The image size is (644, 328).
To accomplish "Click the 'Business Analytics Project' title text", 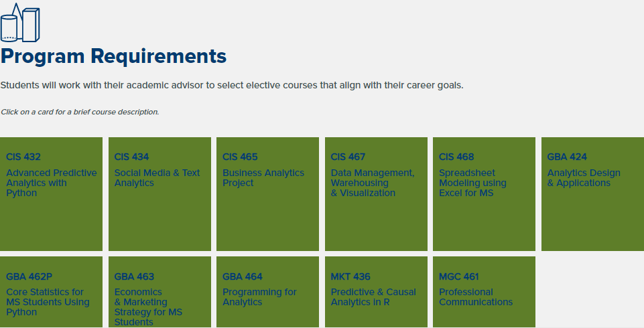I will 263,178.
